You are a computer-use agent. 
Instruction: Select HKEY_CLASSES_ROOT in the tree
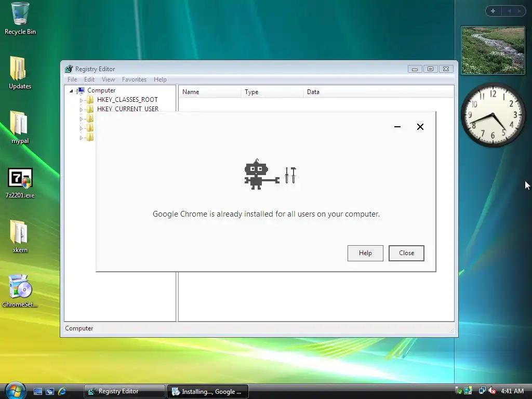pos(127,99)
